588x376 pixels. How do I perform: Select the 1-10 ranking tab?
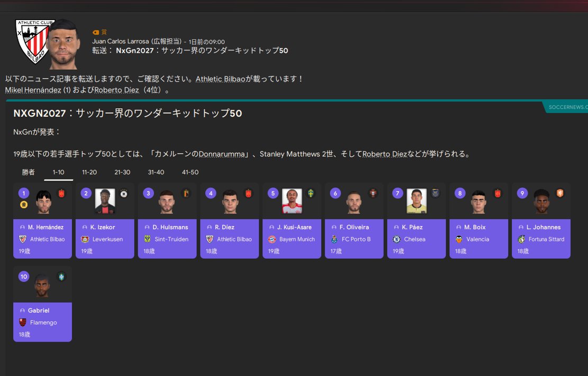click(59, 172)
